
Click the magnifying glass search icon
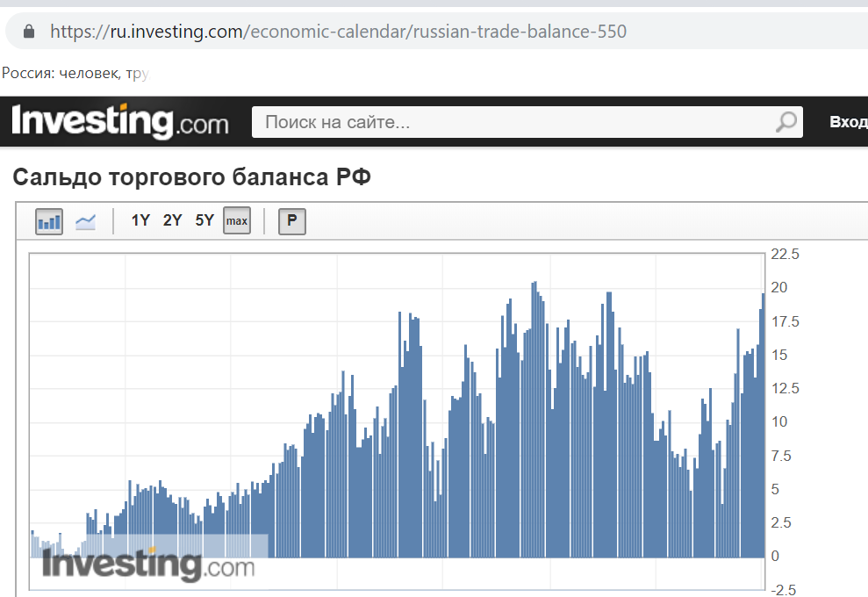click(x=787, y=122)
